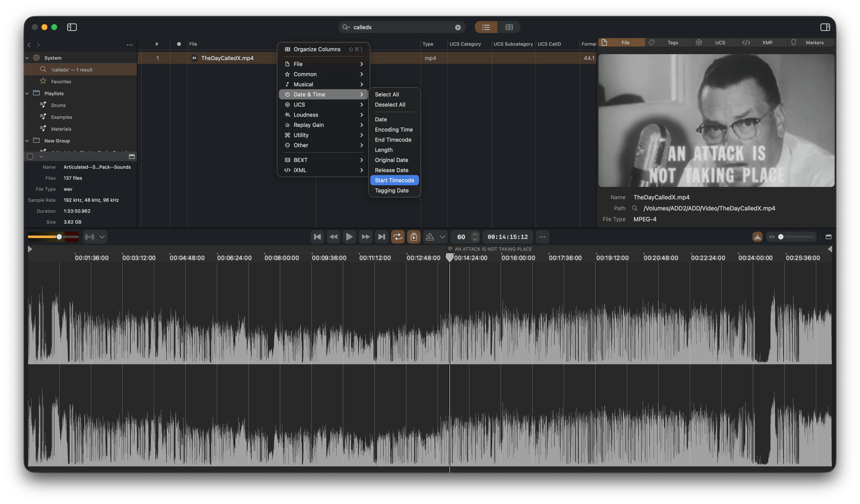
Task: Open the BEXT columns submenu
Action: [x=323, y=160]
